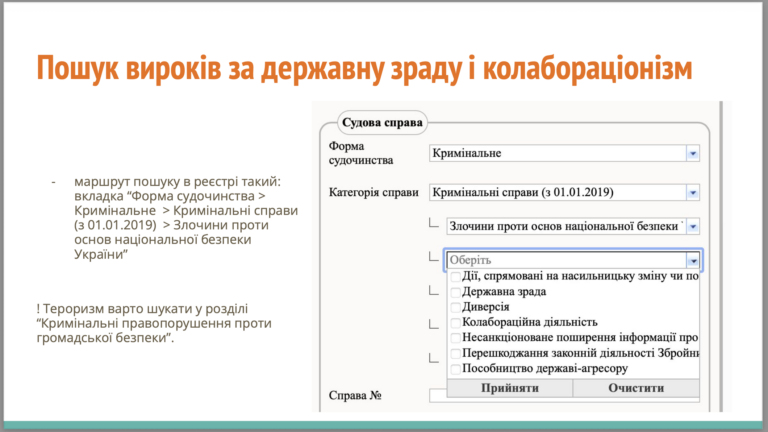Check the Диверсія checkbox
This screenshot has height=432, width=768.
[x=456, y=308]
